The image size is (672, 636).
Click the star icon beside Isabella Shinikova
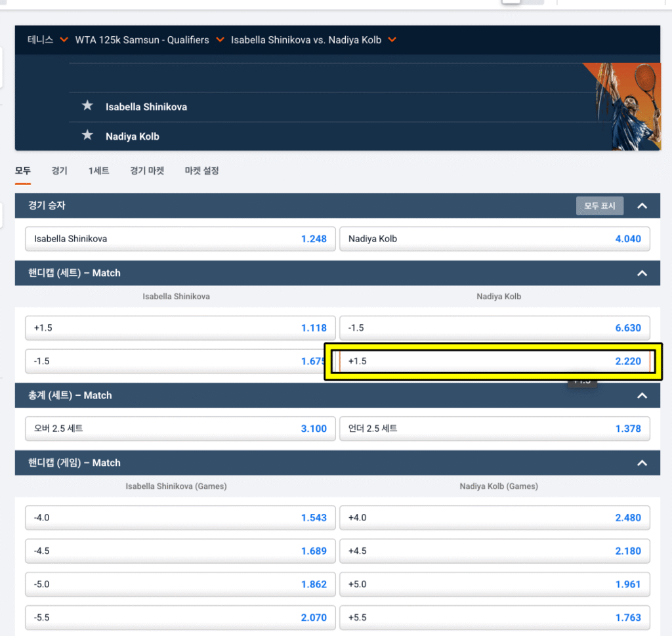87,106
